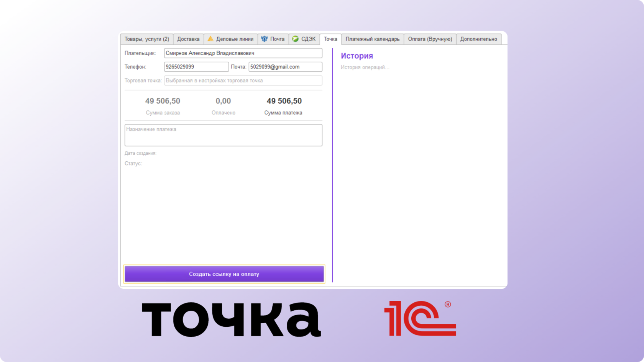Screen dimensions: 644x362
Task: Click the blue Почта emblem icon
Action: (x=264, y=39)
